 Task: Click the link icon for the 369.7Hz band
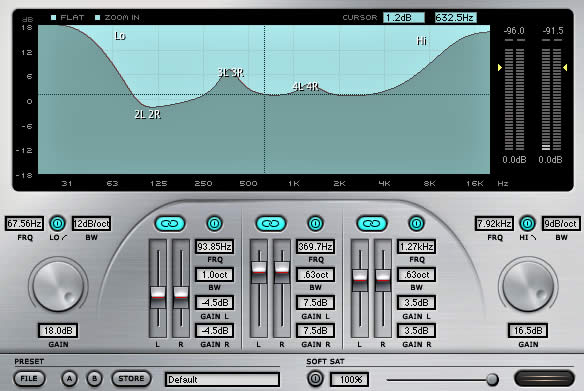click(271, 223)
